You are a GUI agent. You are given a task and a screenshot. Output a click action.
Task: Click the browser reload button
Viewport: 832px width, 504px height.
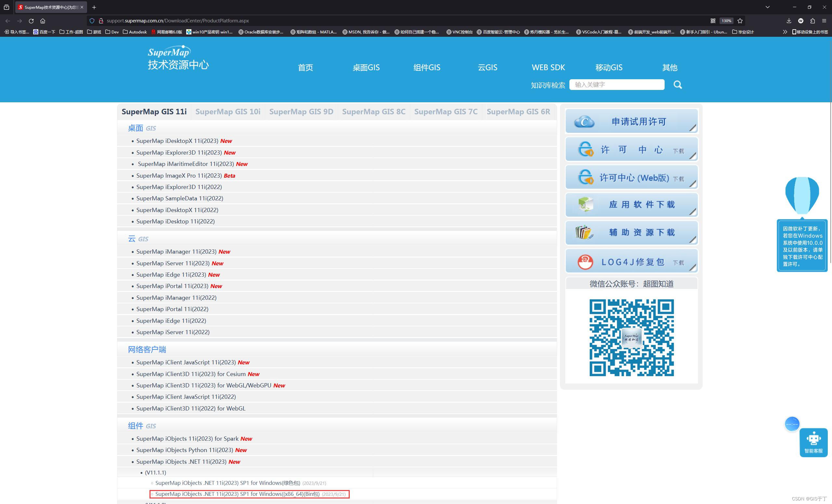point(31,21)
